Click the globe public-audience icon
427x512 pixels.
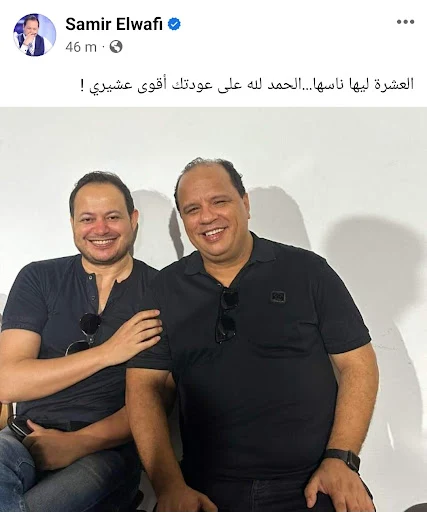click(116, 47)
